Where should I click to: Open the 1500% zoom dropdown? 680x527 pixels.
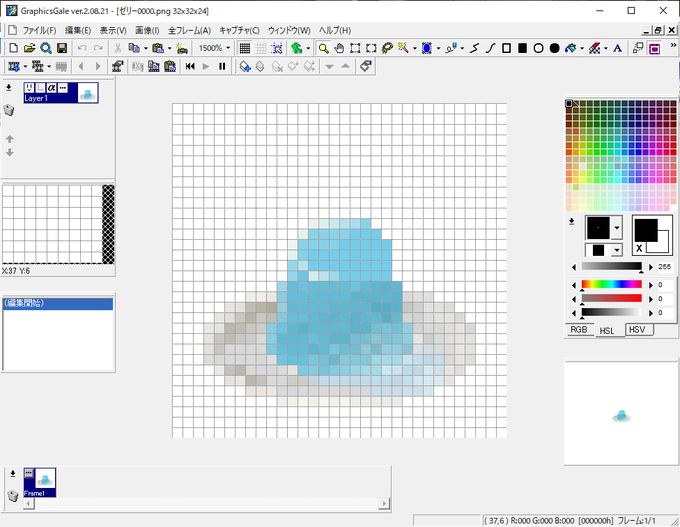pos(228,48)
